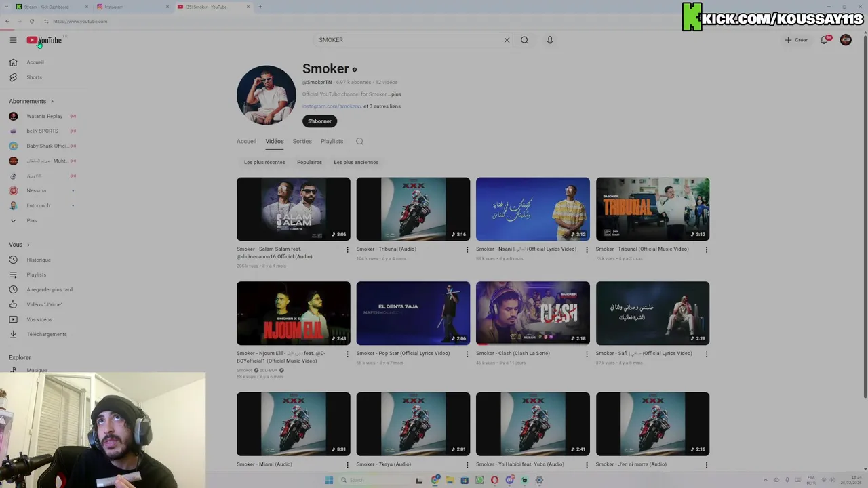Expand the Vous section

(x=19, y=245)
